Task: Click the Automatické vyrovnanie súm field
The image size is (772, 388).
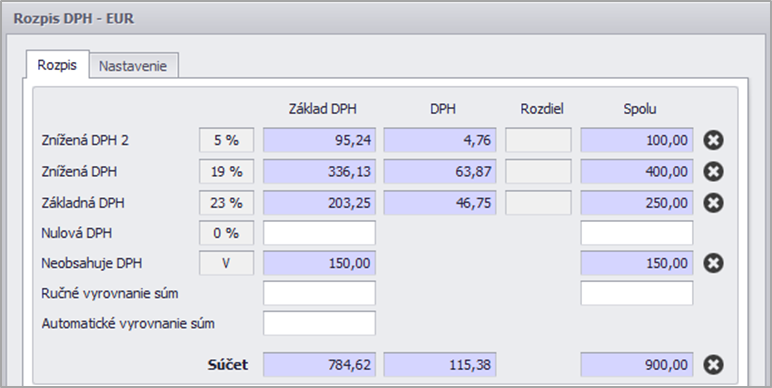Action: point(319,323)
